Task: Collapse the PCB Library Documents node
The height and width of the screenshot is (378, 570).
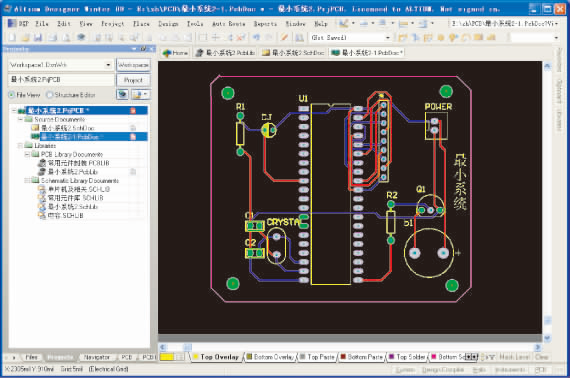Action: click(27, 154)
